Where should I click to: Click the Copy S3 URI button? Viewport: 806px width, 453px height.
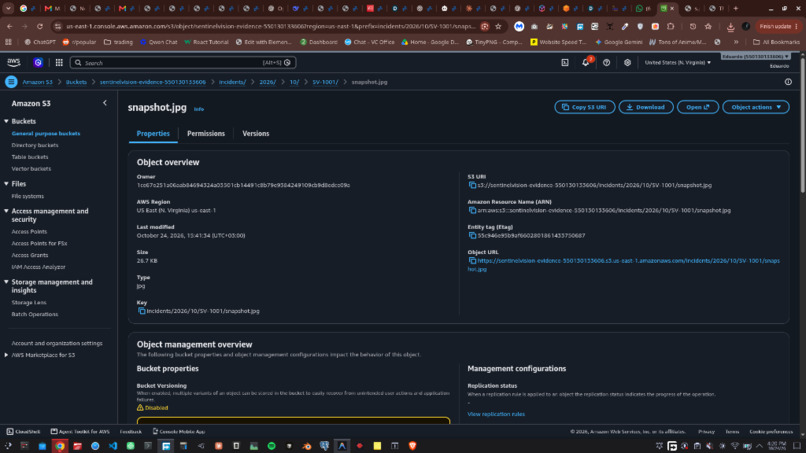[584, 107]
